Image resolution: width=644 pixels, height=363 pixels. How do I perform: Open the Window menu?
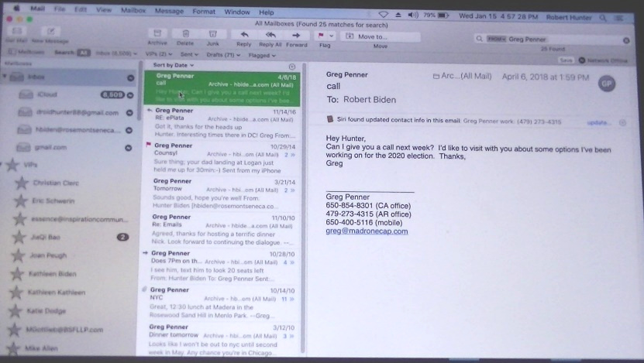237,12
